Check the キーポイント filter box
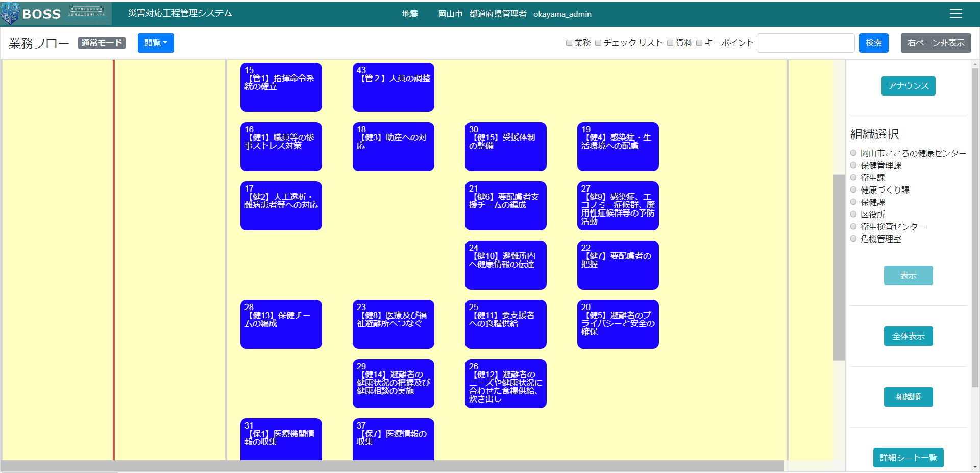 click(699, 43)
